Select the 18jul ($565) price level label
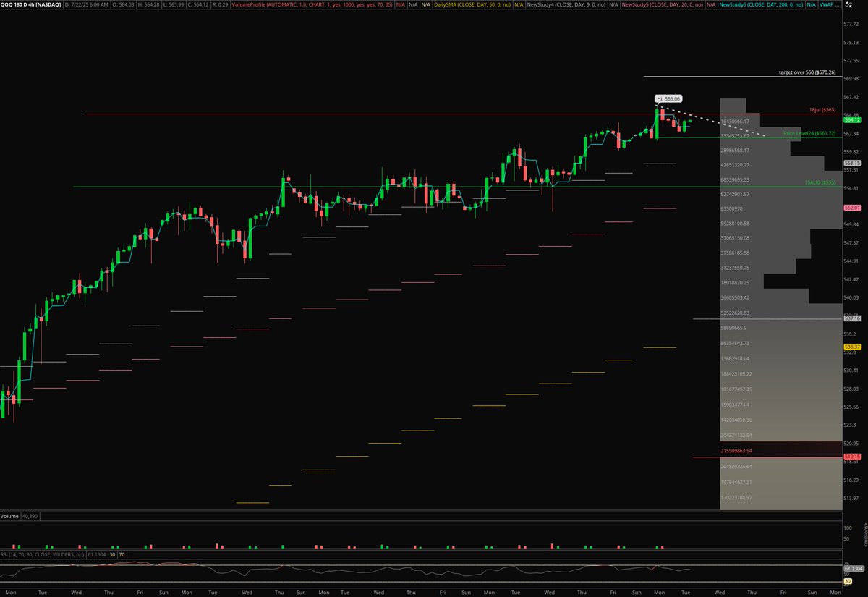Image resolution: width=868 pixels, height=597 pixels. pos(822,110)
